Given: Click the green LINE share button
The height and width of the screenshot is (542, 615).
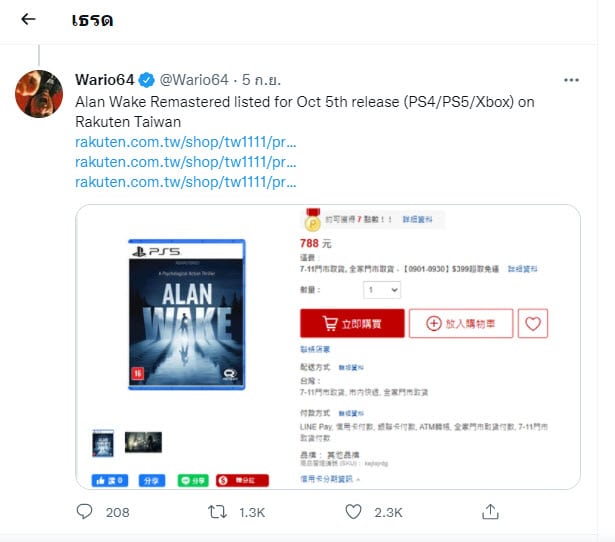Looking at the screenshot, I should tap(193, 480).
